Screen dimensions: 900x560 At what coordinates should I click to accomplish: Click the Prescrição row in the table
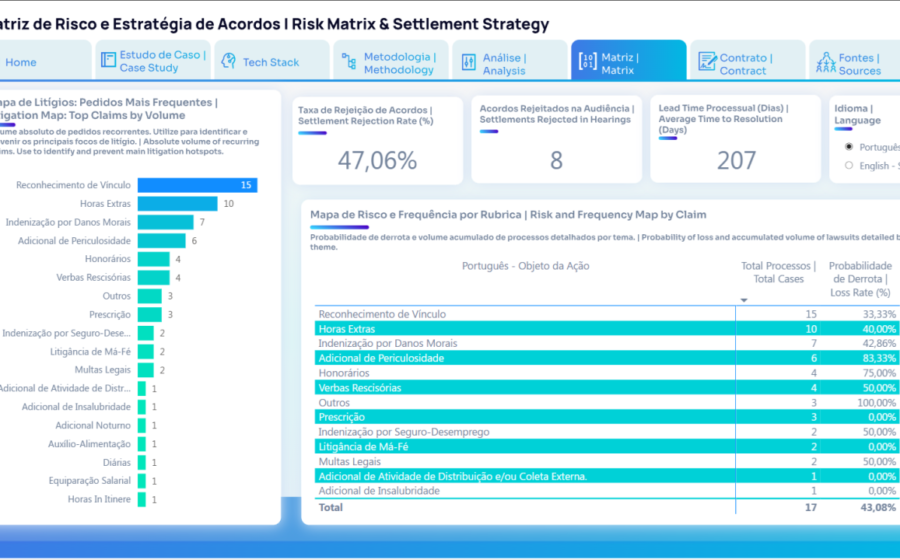(607, 417)
